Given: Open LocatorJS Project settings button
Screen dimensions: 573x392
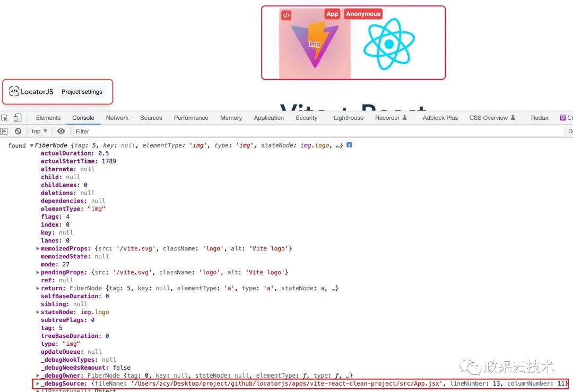Looking at the screenshot, I should point(82,92).
